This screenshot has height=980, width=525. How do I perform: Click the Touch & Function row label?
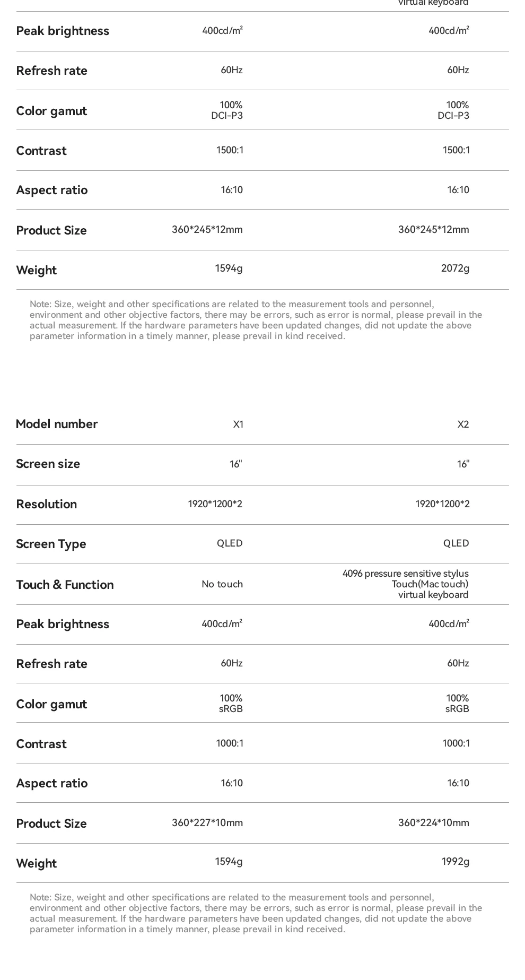coord(65,585)
